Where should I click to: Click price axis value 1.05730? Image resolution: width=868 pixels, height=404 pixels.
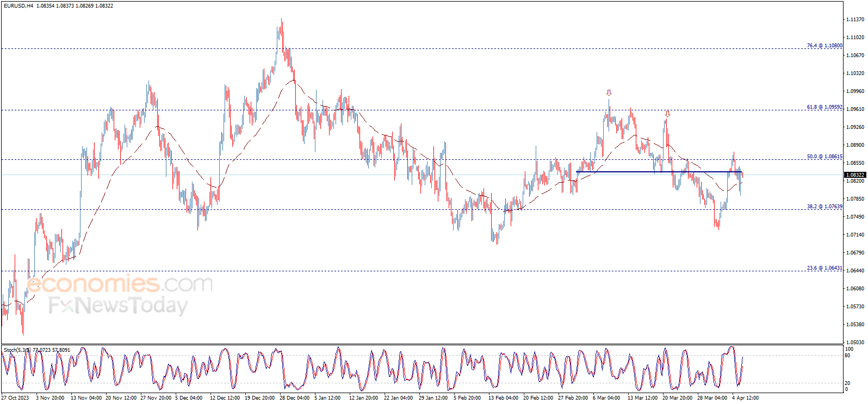point(855,307)
